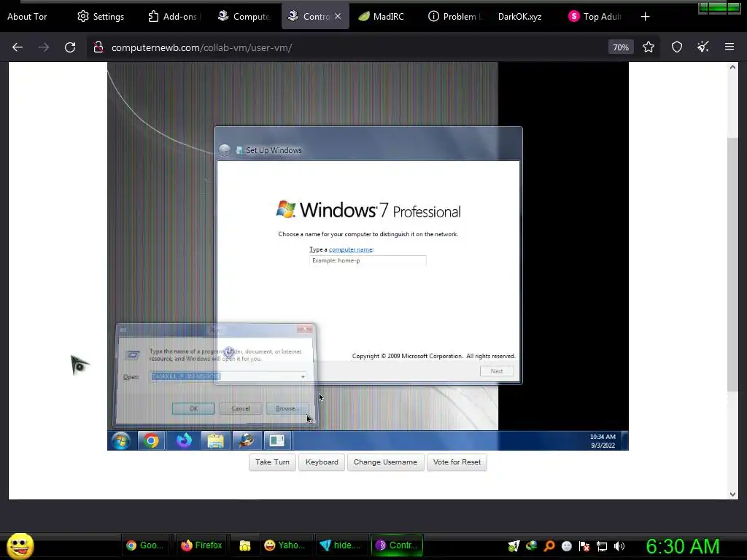Click the white smiley face tray icon
Image resolution: width=747 pixels, height=560 pixels.
pos(566,545)
